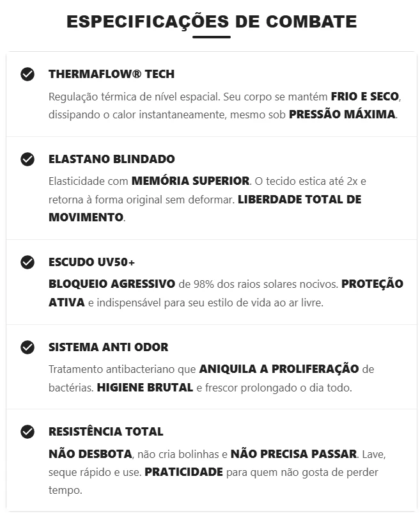420x513 pixels.
Task: Click the Especificações de Combate title
Action: click(212, 22)
